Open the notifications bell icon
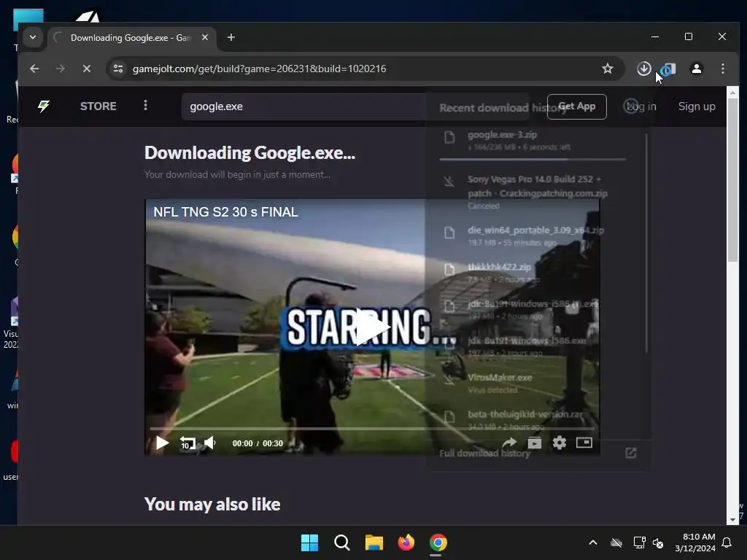 (727, 542)
